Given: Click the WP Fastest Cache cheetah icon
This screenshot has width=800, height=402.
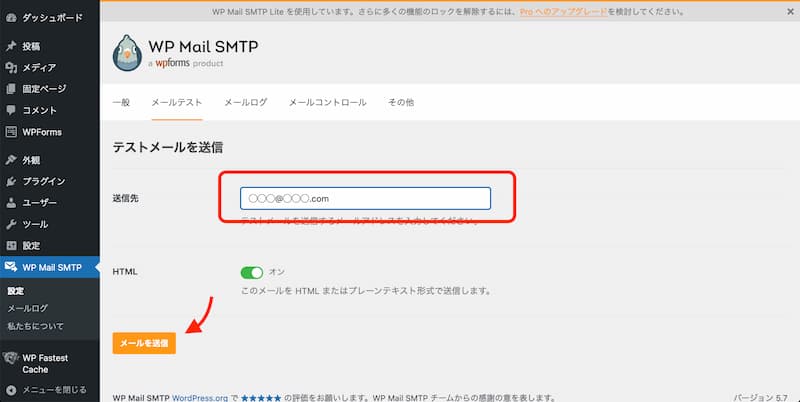Looking at the screenshot, I should [10, 358].
